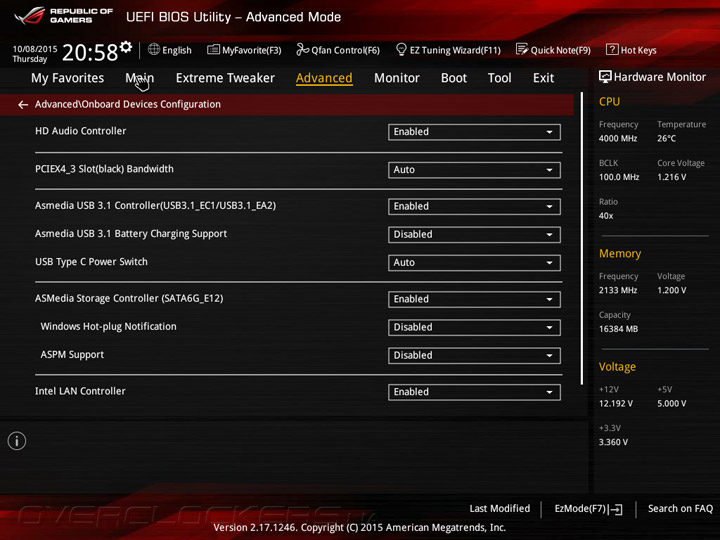The width and height of the screenshot is (720, 540).
Task: Click the date 10/08/2015 Thursday
Action: 35,54
